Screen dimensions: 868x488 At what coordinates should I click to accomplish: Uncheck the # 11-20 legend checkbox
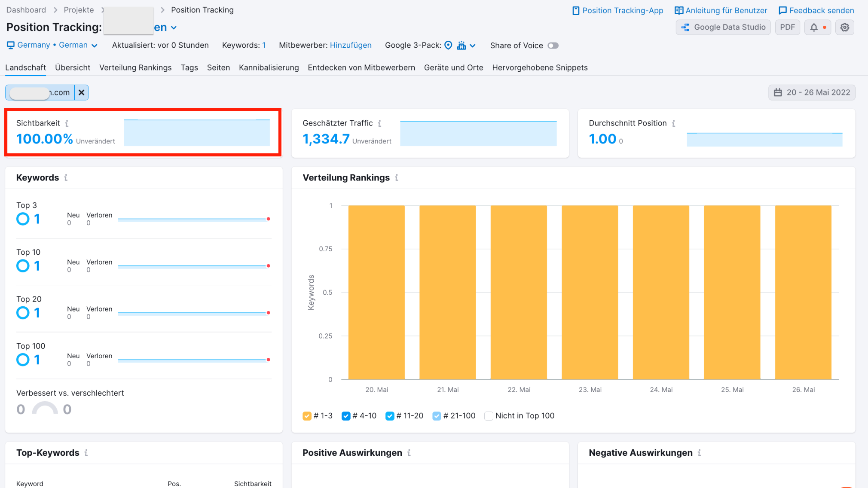tap(390, 416)
